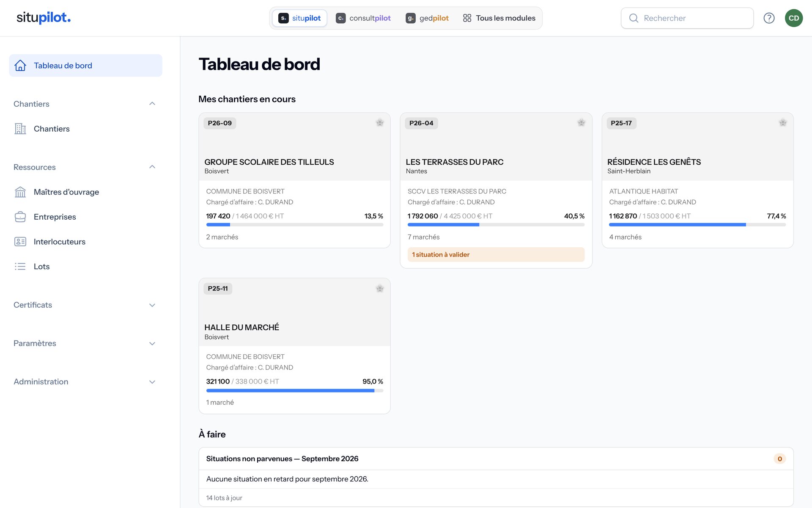Click the 0 count badge for Situations non parvenues
The height and width of the screenshot is (508, 812).
(780, 459)
